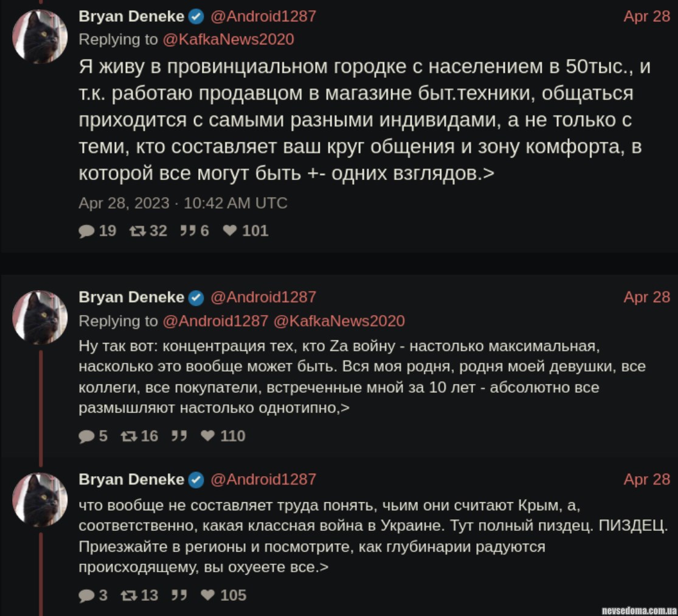This screenshot has width=678, height=616.
Task: Open @Android1287 handle in first tweet header
Action: coord(263,16)
